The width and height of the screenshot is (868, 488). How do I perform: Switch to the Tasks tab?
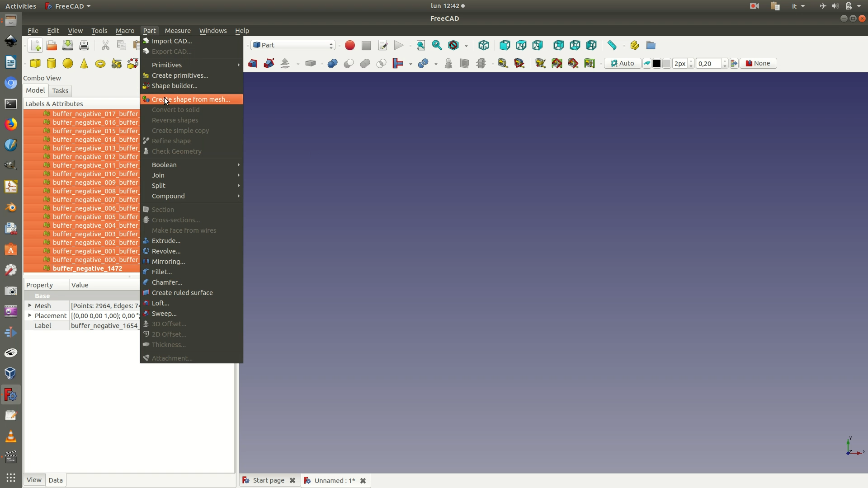point(60,91)
